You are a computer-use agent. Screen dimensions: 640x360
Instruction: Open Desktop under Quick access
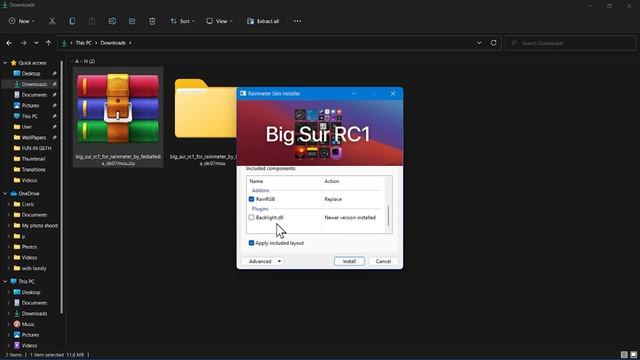point(31,73)
